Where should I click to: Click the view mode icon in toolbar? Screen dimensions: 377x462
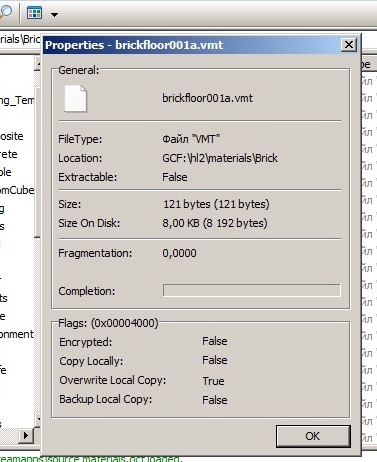34,13
